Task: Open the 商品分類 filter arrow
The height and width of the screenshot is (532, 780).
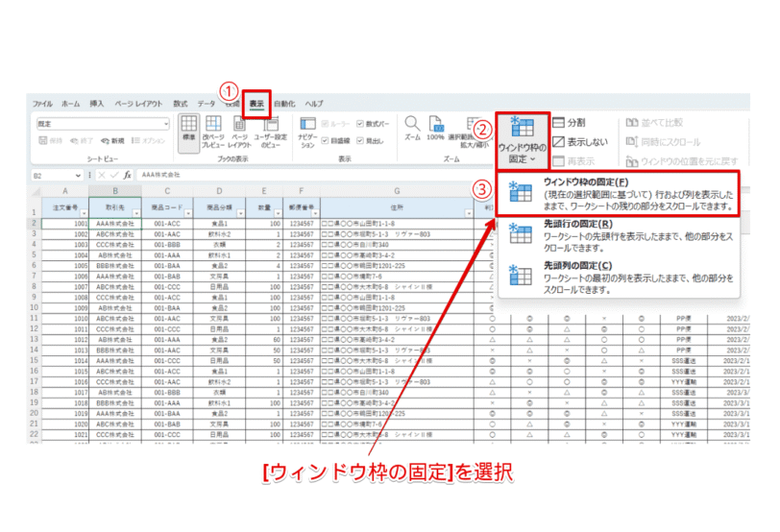Action: tap(241, 213)
